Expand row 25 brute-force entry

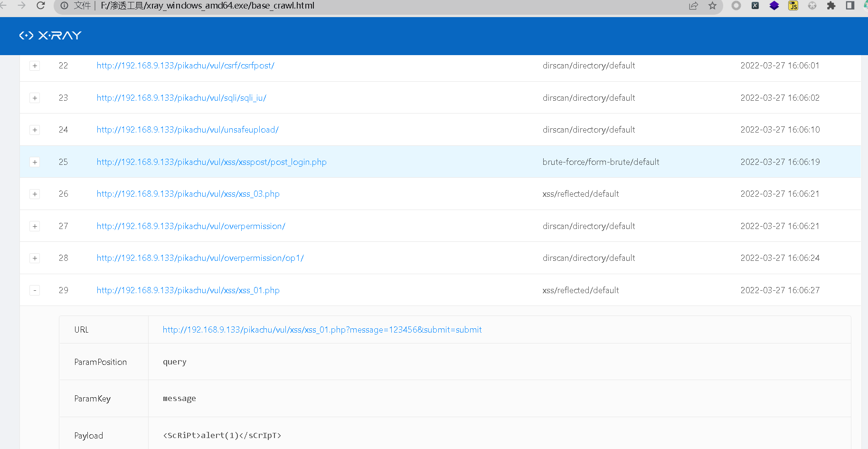35,162
